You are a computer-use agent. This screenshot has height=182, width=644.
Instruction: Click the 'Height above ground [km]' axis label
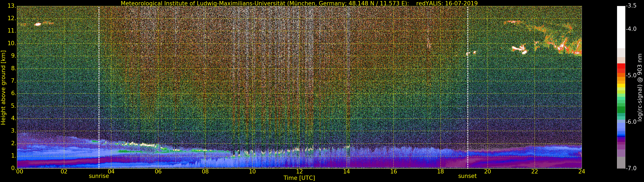point(3,88)
